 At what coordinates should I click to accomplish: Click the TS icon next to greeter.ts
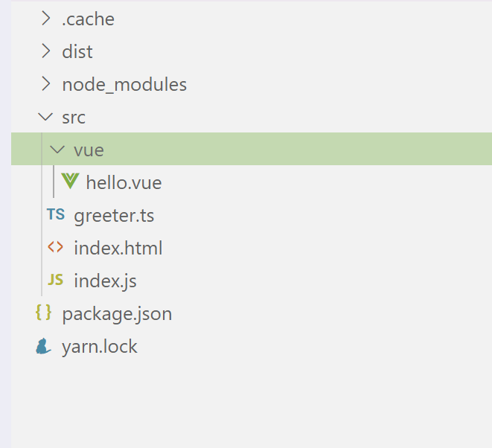[56, 214]
